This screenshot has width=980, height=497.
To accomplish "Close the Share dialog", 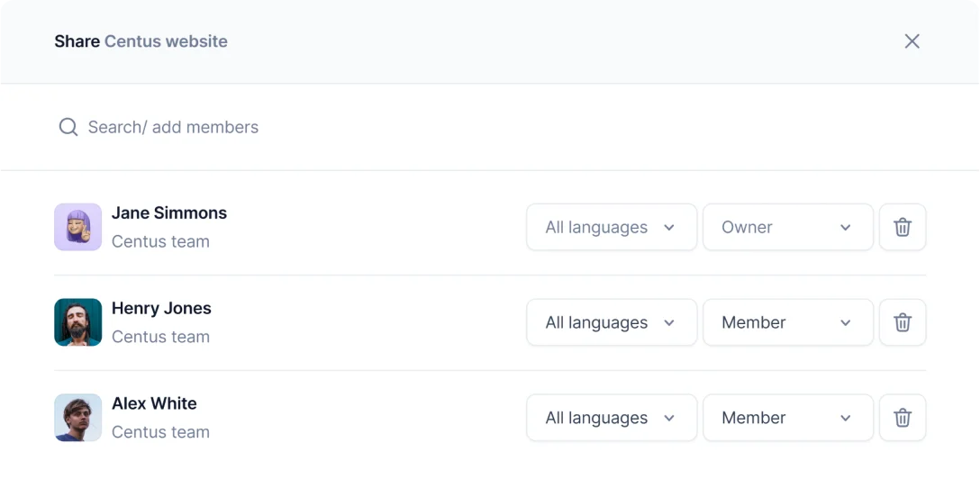I will click(912, 41).
